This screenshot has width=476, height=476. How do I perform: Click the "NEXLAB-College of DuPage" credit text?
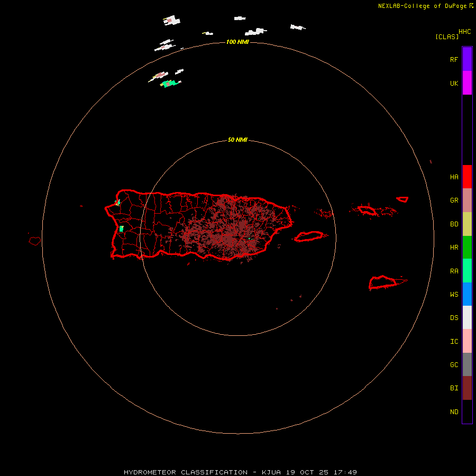[422, 6]
